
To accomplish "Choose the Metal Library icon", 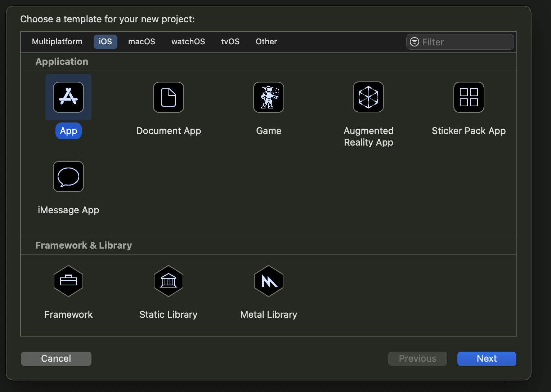I will (x=269, y=281).
